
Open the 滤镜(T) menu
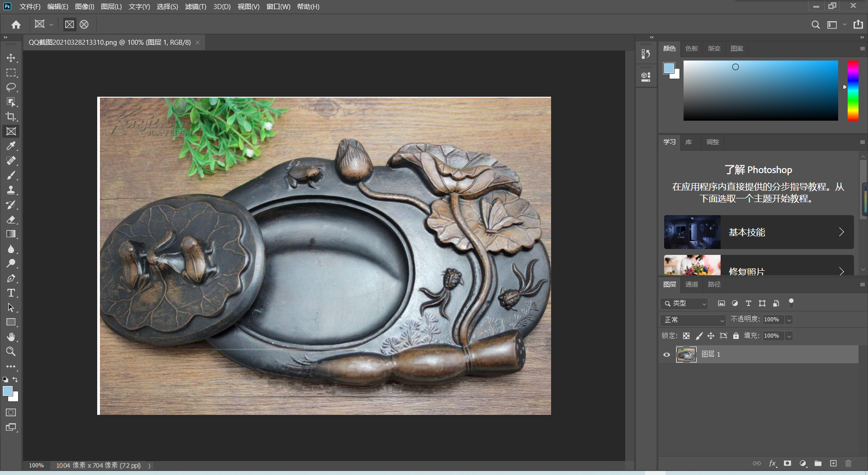(196, 7)
